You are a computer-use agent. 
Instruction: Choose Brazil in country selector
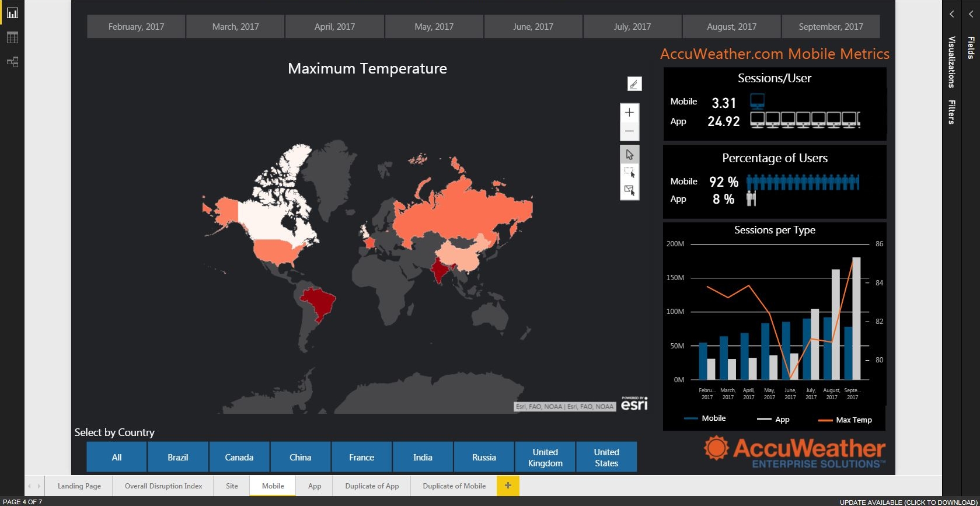click(178, 457)
